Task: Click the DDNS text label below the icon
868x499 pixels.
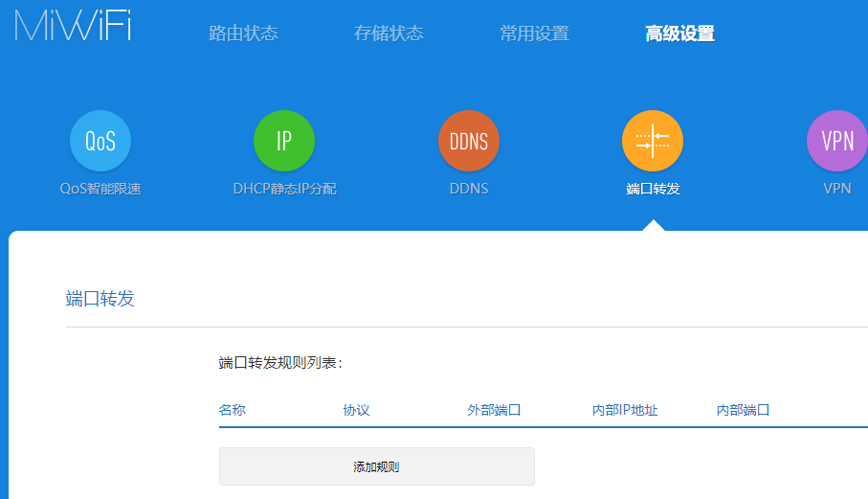Action: point(469,189)
